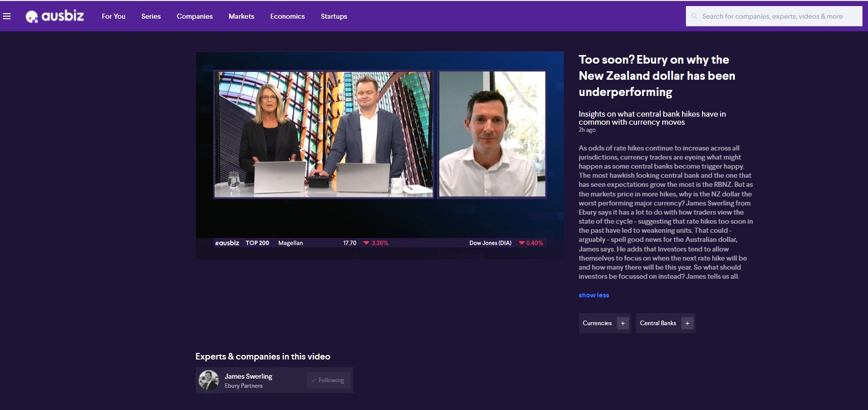Image resolution: width=868 pixels, height=410 pixels.
Task: Go to the Markets section
Action: tap(241, 16)
